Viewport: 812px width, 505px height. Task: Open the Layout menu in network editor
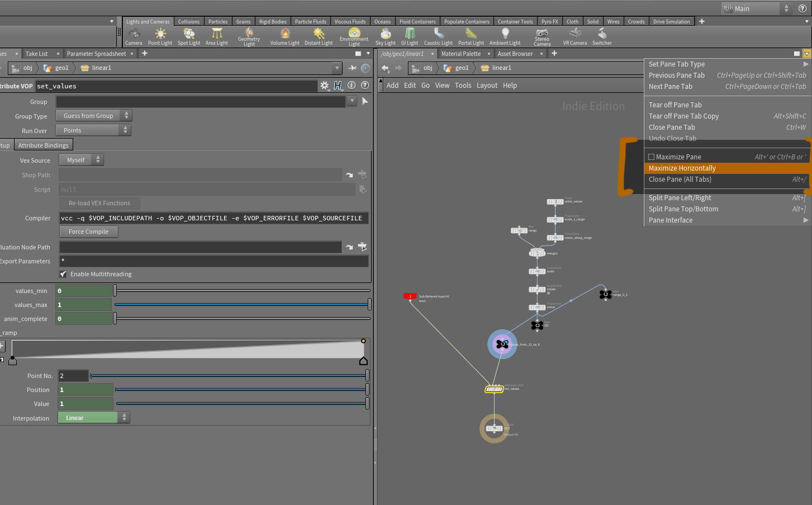click(x=487, y=86)
